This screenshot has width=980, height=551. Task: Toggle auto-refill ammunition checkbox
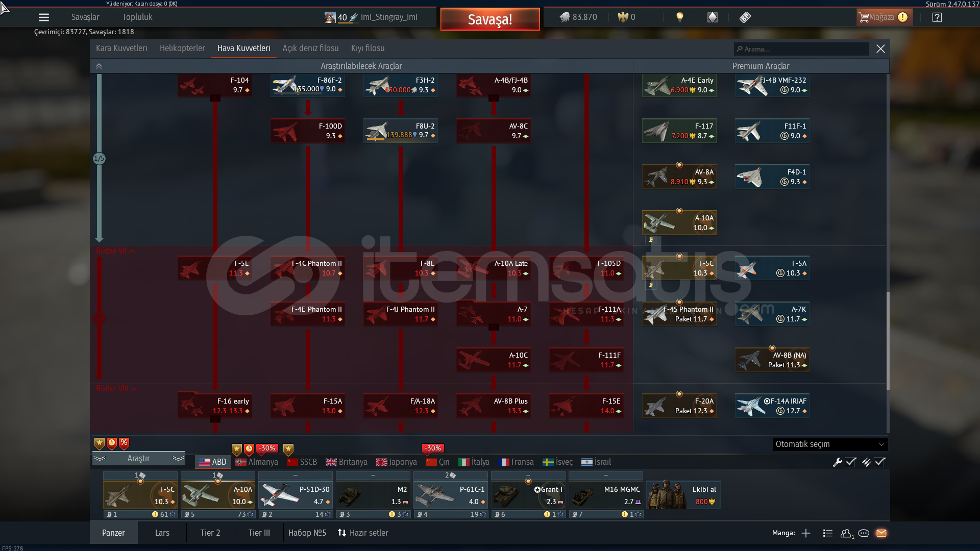879,462
